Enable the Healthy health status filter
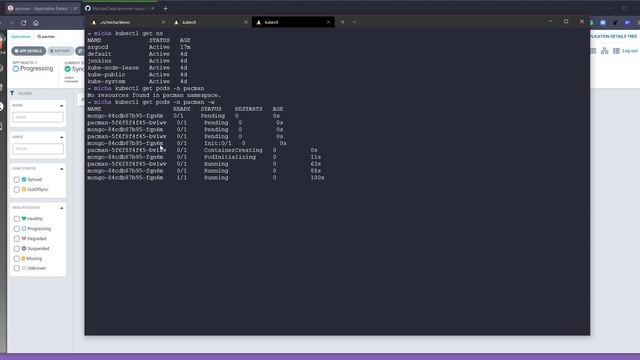This screenshot has width=640, height=360. (x=17, y=219)
